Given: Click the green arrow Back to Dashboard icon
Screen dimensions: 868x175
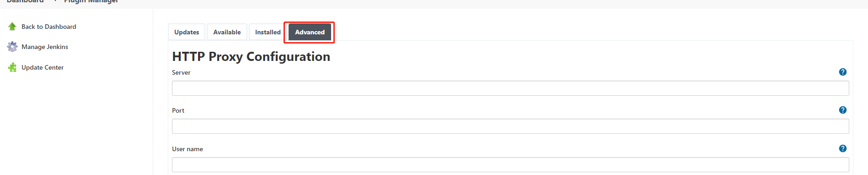Looking at the screenshot, I should [12, 27].
